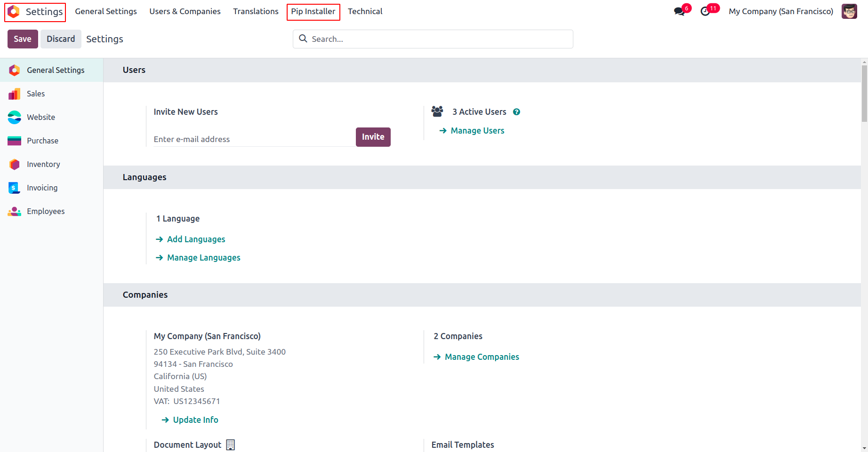Follow the Manage Languages link
This screenshot has width=868, height=452.
pyautogui.click(x=203, y=258)
